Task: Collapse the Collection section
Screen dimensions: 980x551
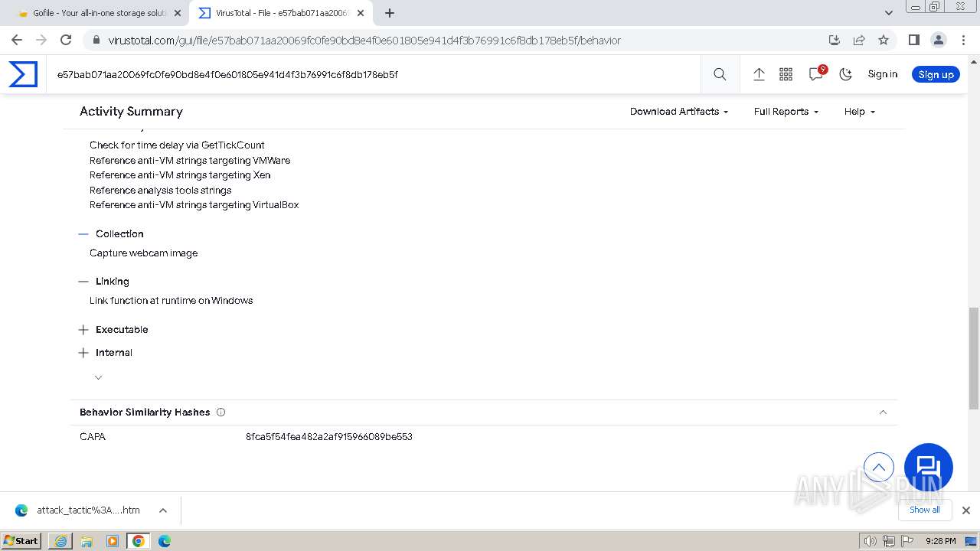Action: (83, 234)
